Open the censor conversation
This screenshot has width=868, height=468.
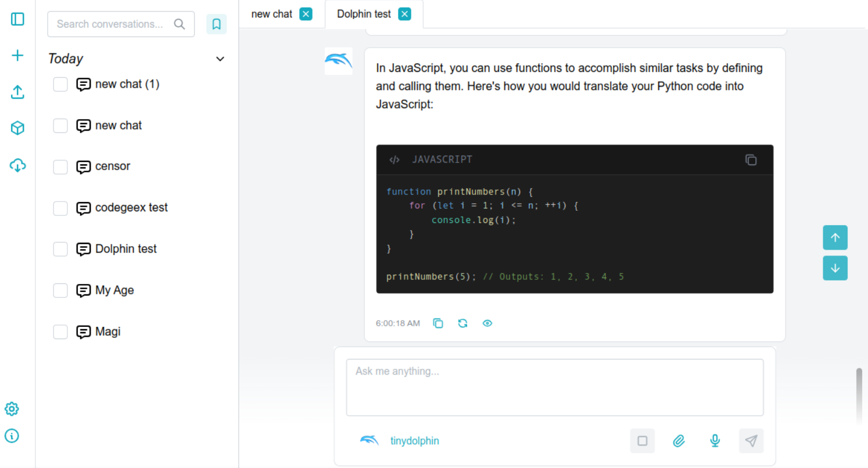point(113,166)
